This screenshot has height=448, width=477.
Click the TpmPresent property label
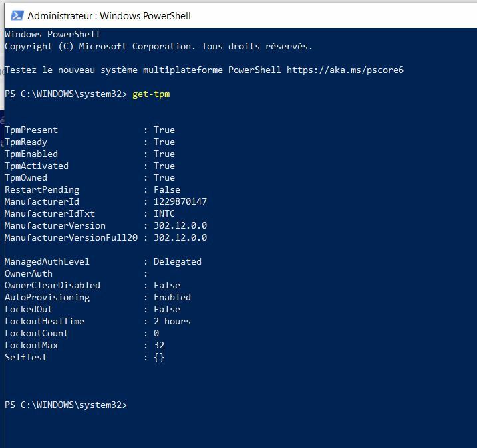(31, 130)
